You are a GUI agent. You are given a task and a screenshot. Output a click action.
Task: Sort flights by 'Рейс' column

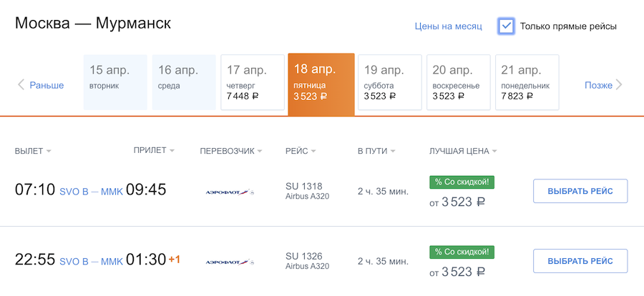[301, 151]
